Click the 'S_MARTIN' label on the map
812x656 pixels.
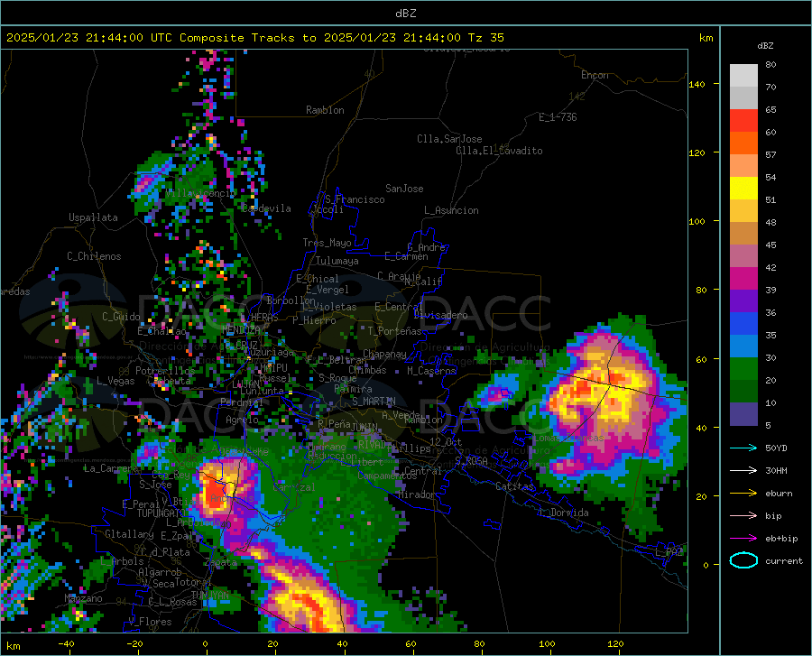pyautogui.click(x=374, y=402)
